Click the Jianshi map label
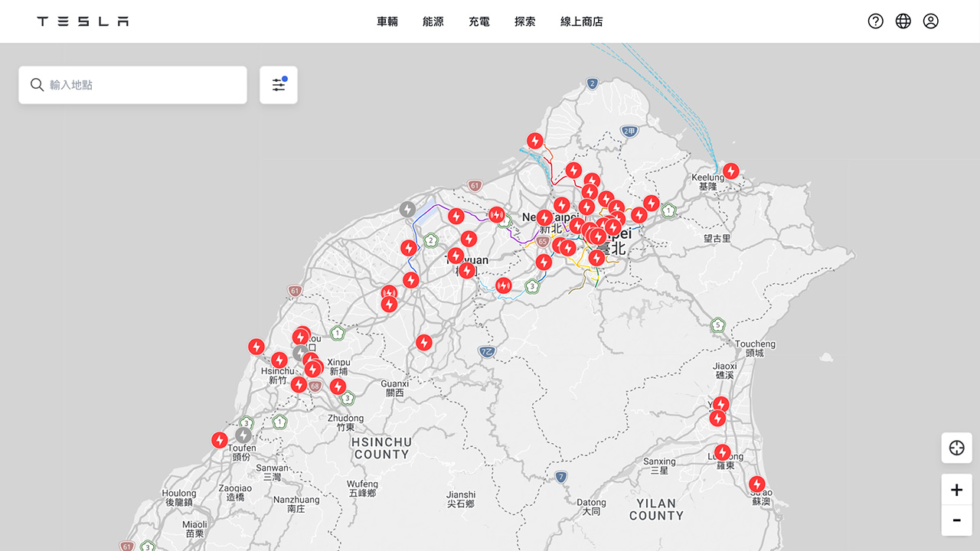The height and width of the screenshot is (551, 980). [x=461, y=499]
